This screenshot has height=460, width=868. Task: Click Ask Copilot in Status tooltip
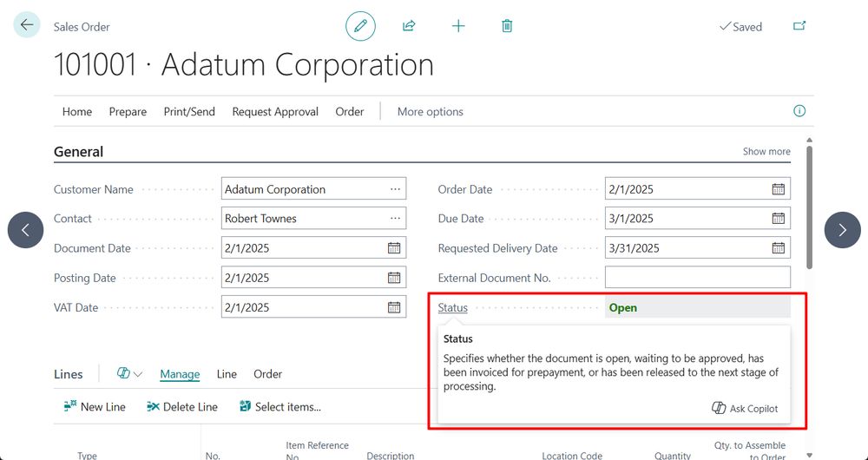pos(745,409)
